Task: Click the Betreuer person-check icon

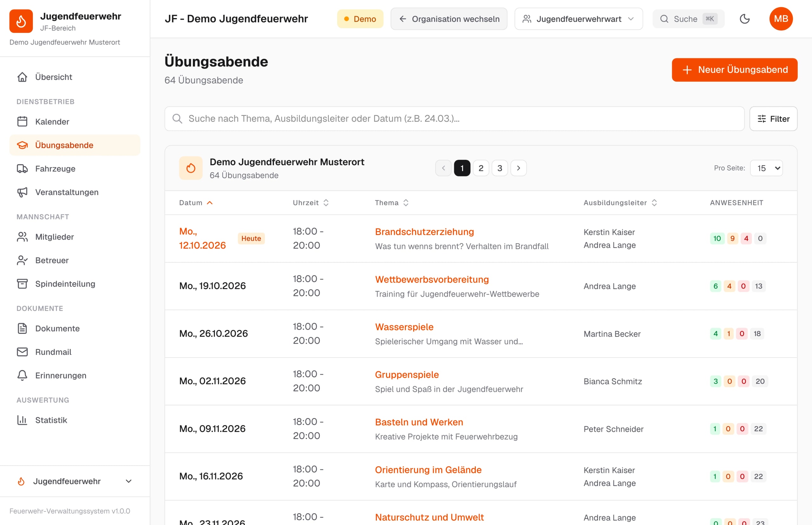Action: (x=23, y=260)
